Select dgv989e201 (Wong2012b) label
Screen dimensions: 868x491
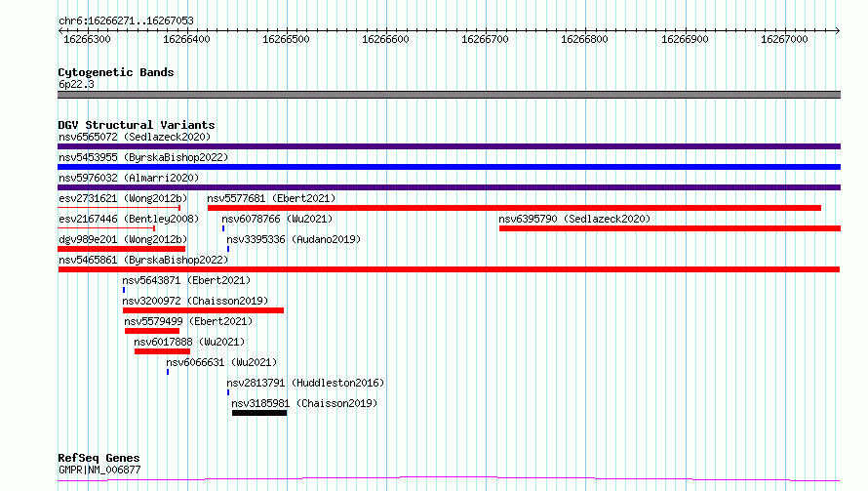coord(123,239)
